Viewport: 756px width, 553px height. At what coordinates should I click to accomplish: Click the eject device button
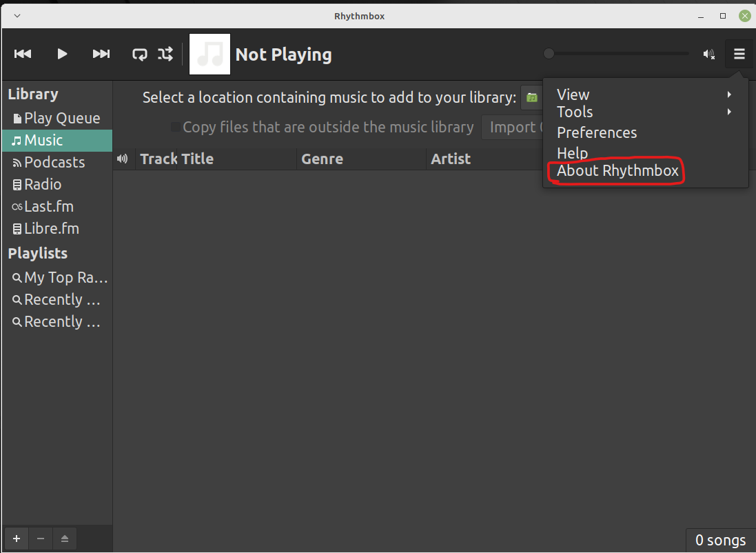[65, 539]
